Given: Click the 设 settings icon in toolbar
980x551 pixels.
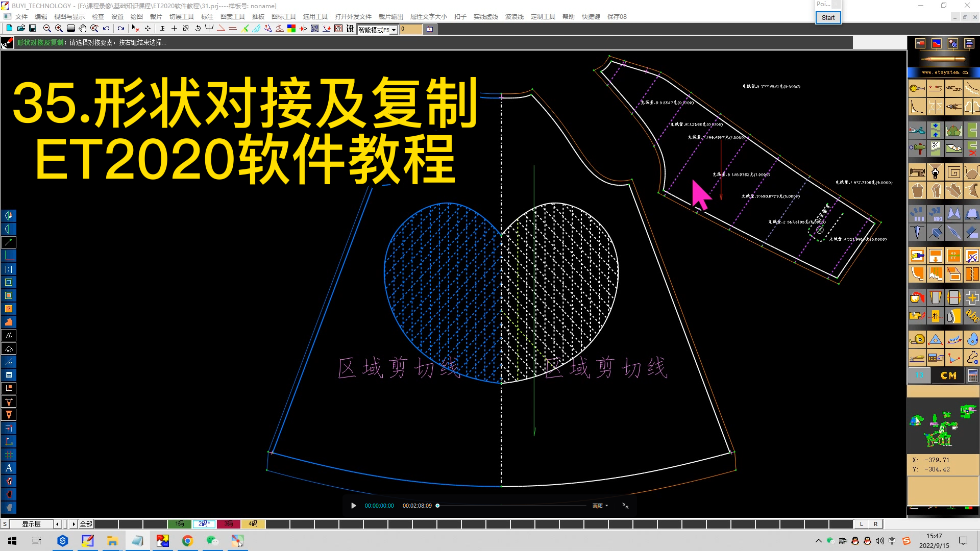Looking at the screenshot, I should point(350,29).
